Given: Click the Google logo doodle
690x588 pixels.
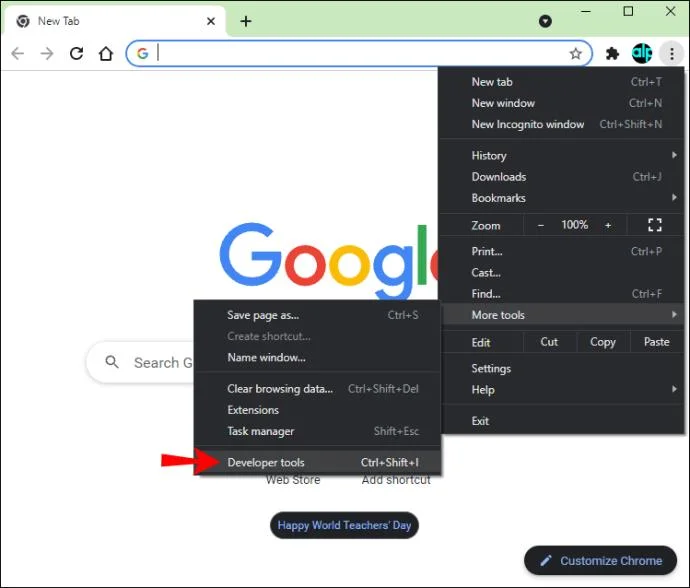Looking at the screenshot, I should coord(328,261).
